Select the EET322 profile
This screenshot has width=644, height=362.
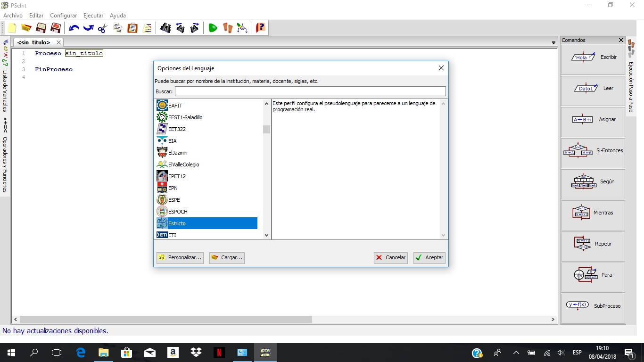[206, 129]
